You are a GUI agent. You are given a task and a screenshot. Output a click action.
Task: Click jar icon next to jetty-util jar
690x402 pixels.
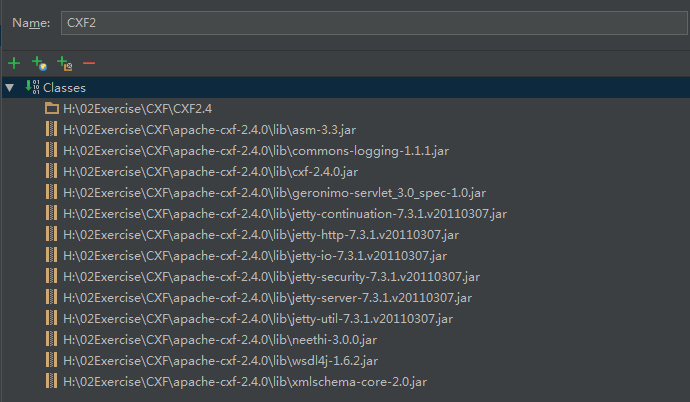coord(51,318)
